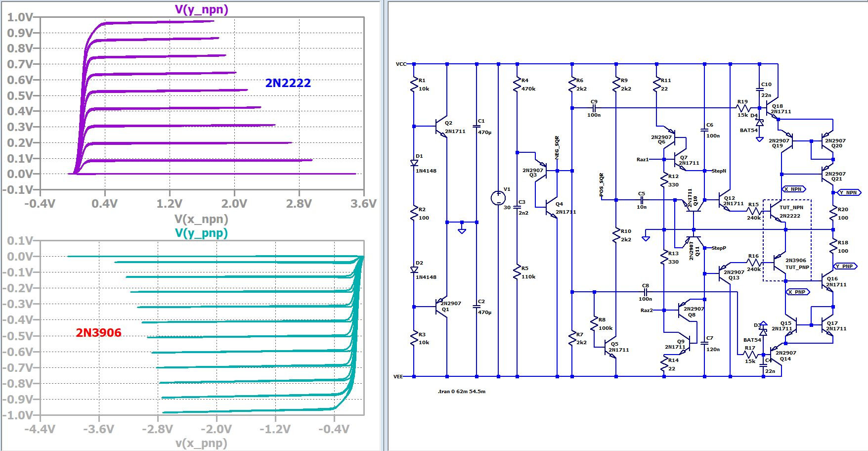This screenshot has width=868, height=451.
Task: Click resistor R4 470k symbol
Action: pos(517,85)
